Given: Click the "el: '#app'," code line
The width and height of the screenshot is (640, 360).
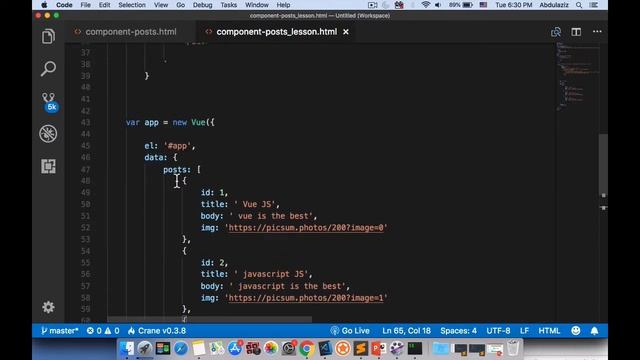Looking at the screenshot, I should pyautogui.click(x=170, y=146).
